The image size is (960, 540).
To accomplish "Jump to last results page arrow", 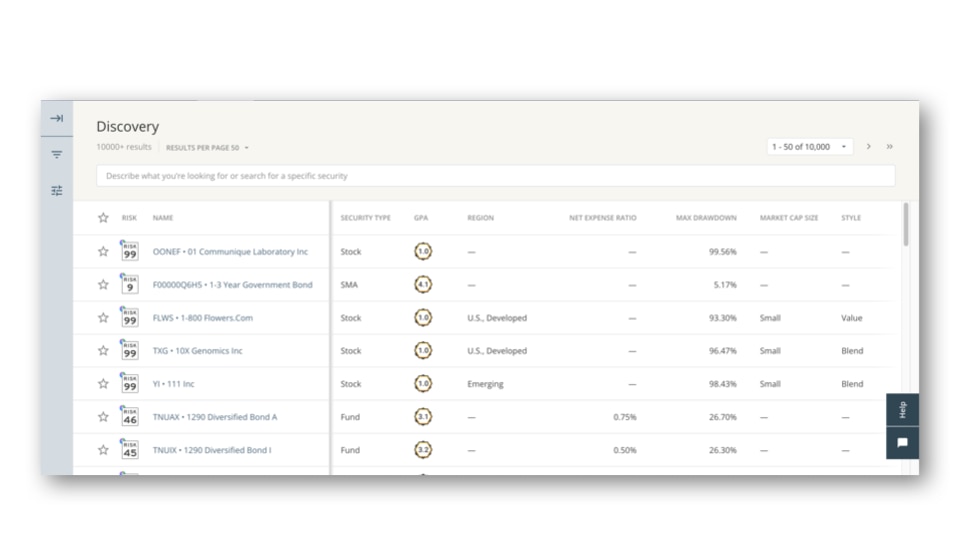I will pos(889,147).
